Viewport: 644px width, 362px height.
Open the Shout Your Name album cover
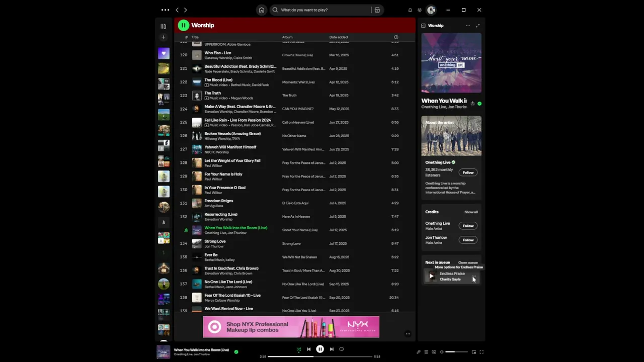451,63
